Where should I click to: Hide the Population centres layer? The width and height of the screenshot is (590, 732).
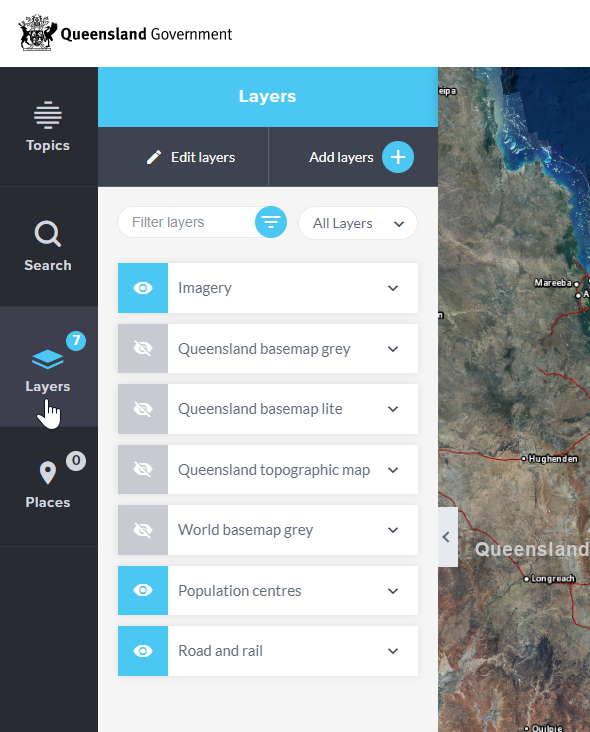143,591
